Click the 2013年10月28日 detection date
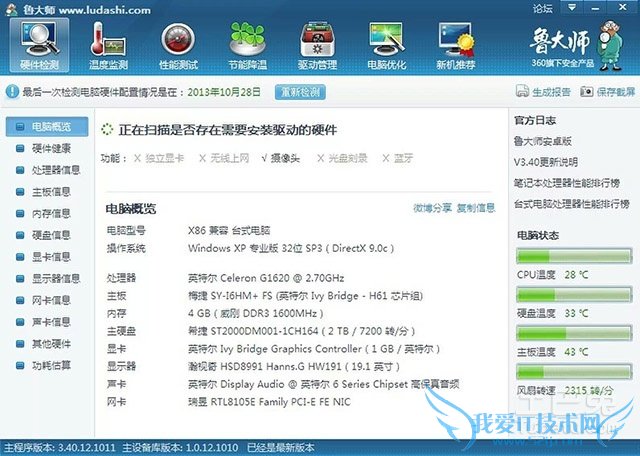 click(224, 92)
